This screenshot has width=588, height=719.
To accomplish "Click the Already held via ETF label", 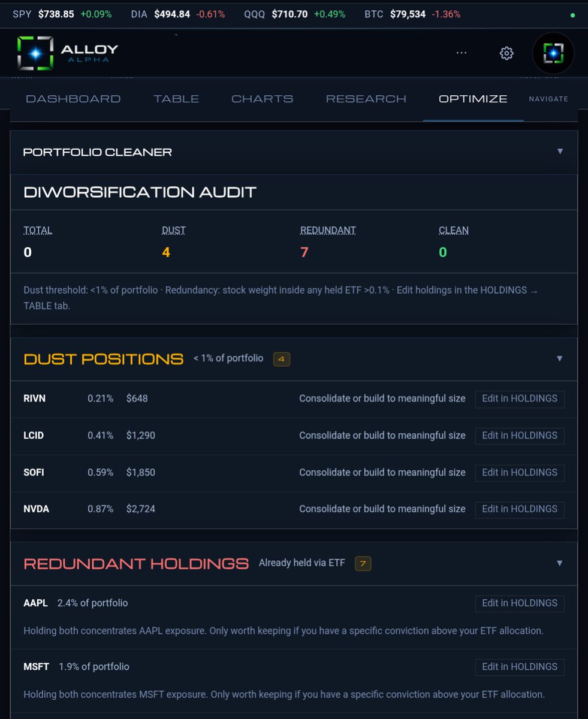I will 302,563.
